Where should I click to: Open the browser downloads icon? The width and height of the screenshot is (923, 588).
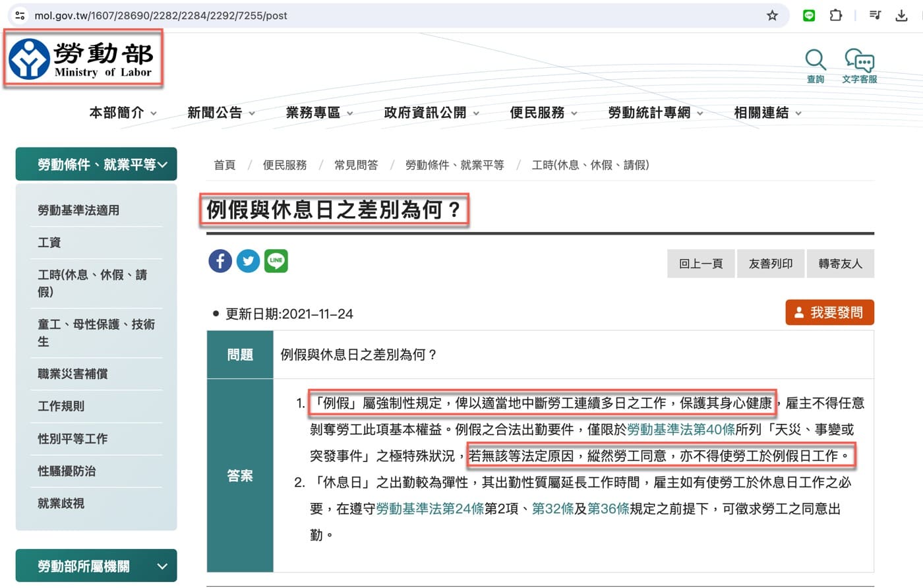tap(901, 15)
